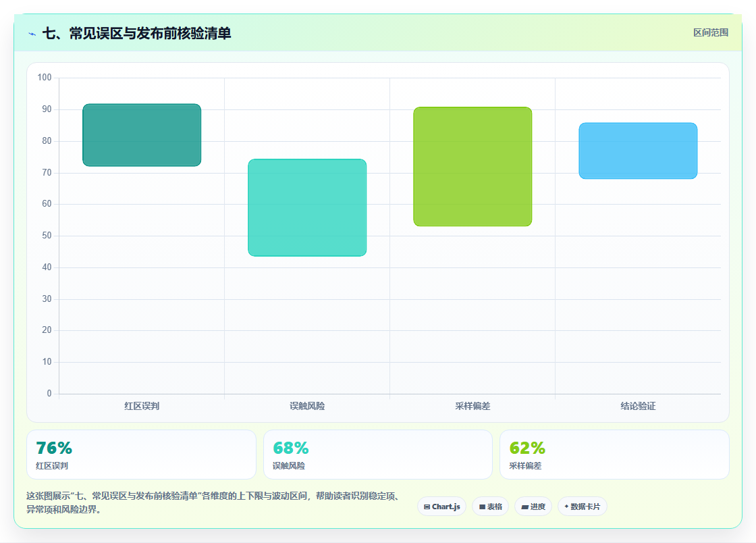Click the lightning icon beside the section title
This screenshot has height=543, width=756.
point(32,34)
